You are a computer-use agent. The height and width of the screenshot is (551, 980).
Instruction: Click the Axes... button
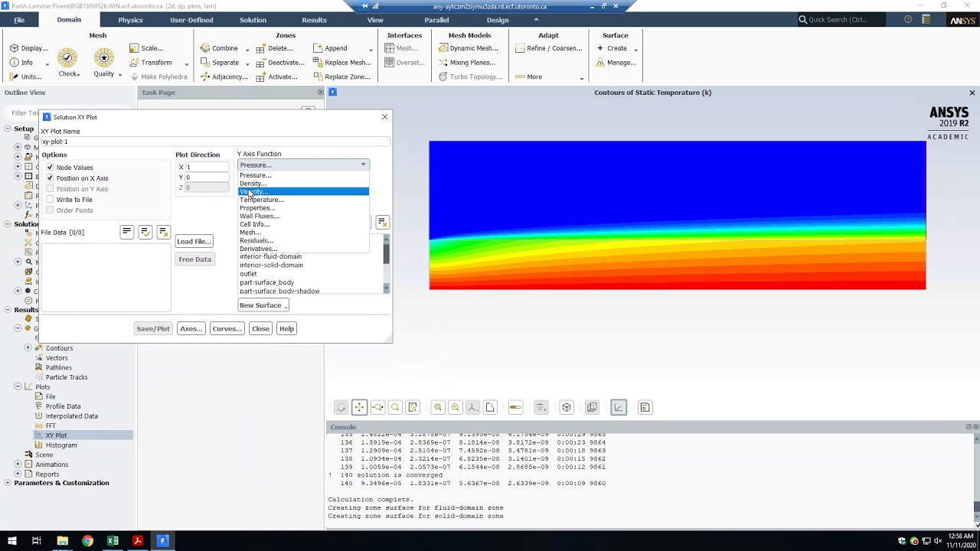click(x=191, y=328)
